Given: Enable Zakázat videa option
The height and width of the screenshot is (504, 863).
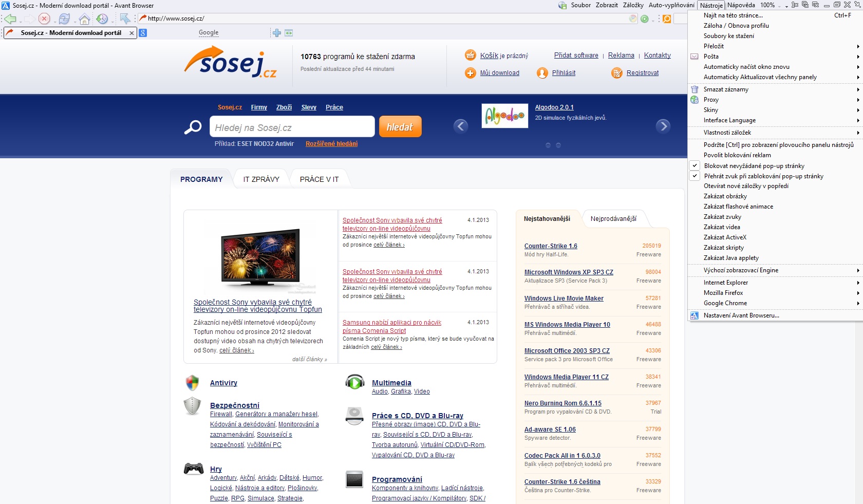Looking at the screenshot, I should (775, 227).
